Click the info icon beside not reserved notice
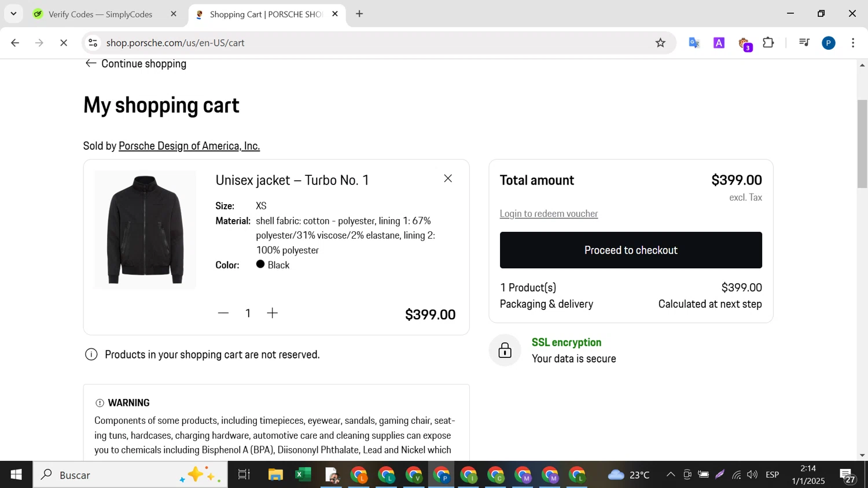 [x=91, y=354]
